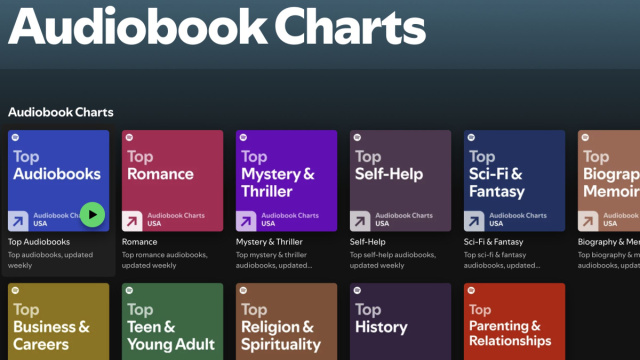This screenshot has height=360, width=640.
Task: Open the Top Audiobooks cover thumbnail
Action: [x=58, y=181]
